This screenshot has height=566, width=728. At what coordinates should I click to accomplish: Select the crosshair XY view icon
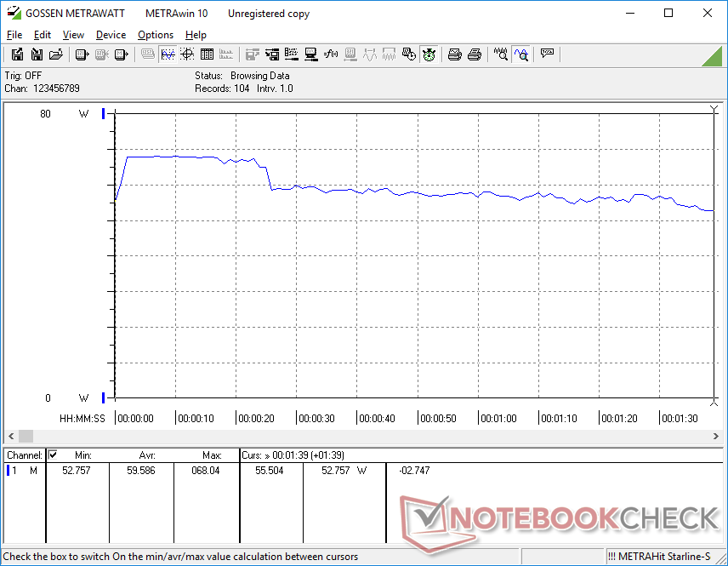pos(186,54)
